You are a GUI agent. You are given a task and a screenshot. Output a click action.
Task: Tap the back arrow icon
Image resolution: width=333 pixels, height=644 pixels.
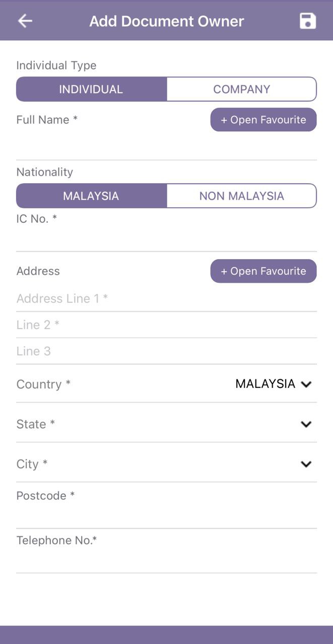tap(25, 21)
